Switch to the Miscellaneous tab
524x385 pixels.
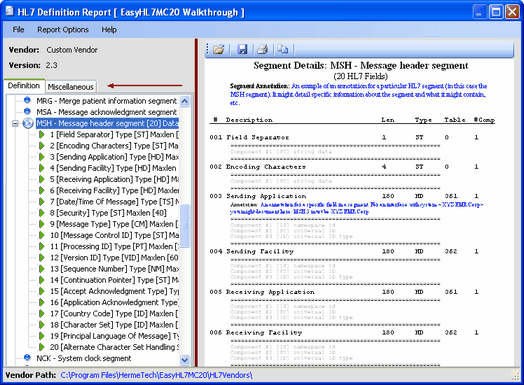point(71,87)
